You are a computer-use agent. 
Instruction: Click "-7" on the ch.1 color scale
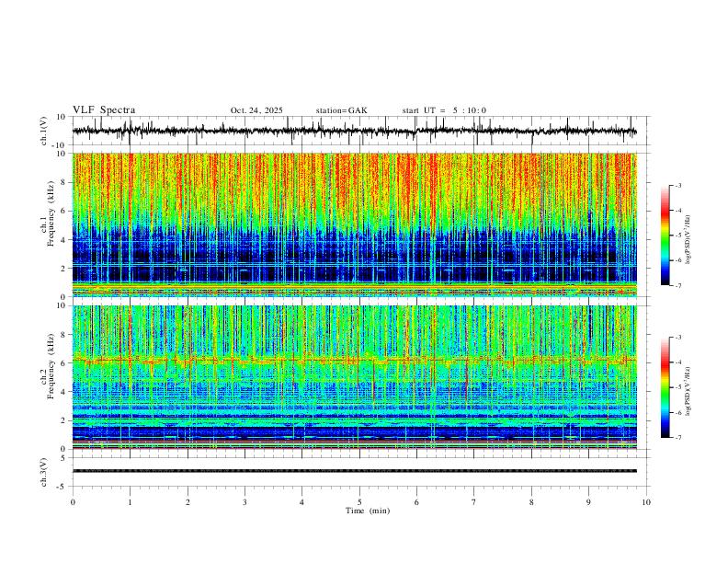(x=677, y=285)
